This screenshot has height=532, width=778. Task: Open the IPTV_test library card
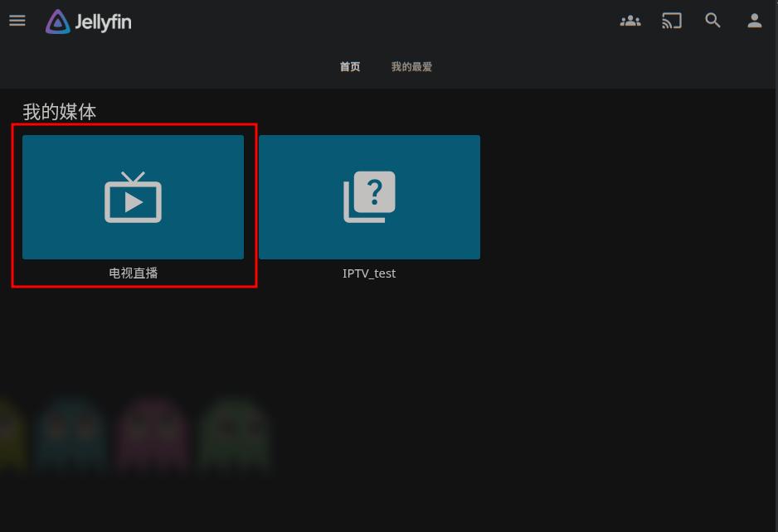pos(369,197)
